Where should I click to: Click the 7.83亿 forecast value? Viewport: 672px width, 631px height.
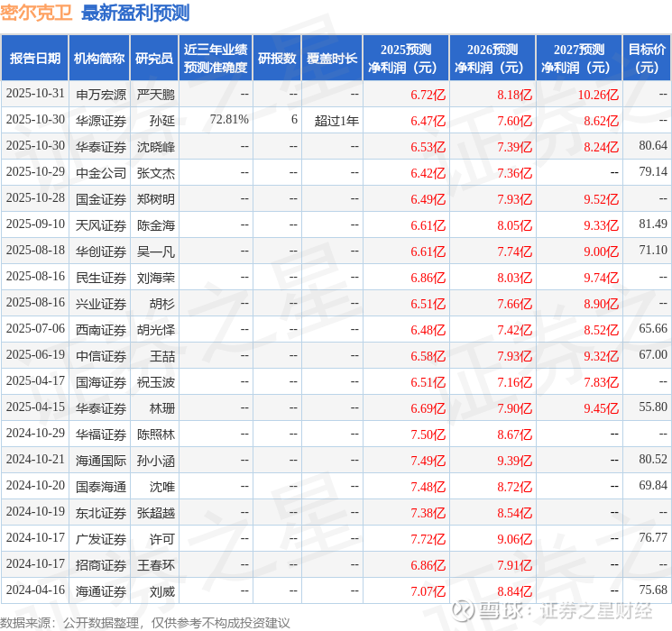point(602,382)
